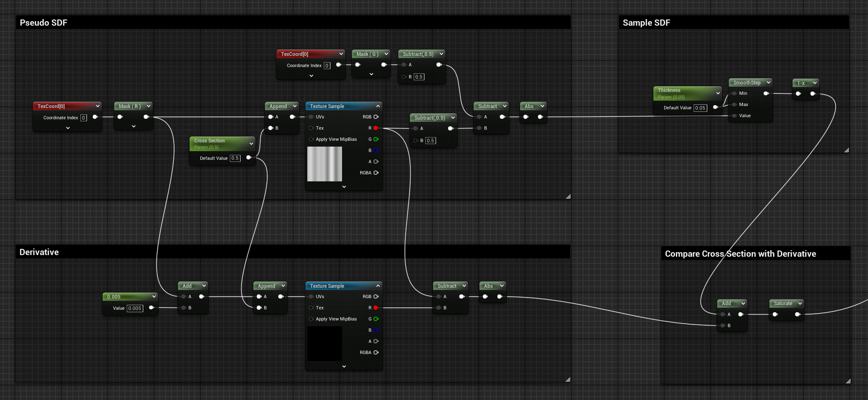Click the RGBA output pin in Pseudo SDF Texture Sample
Image resolution: width=868 pixels, height=400 pixels.
376,173
